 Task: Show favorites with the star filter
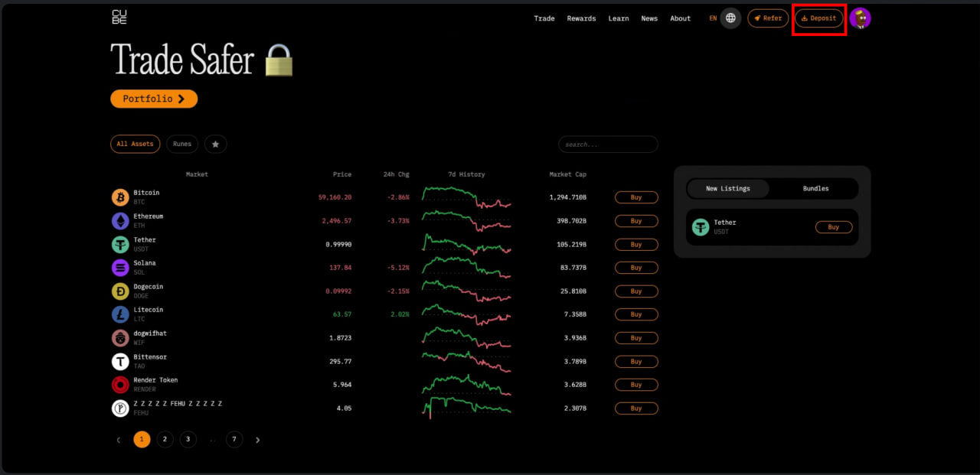coord(215,144)
